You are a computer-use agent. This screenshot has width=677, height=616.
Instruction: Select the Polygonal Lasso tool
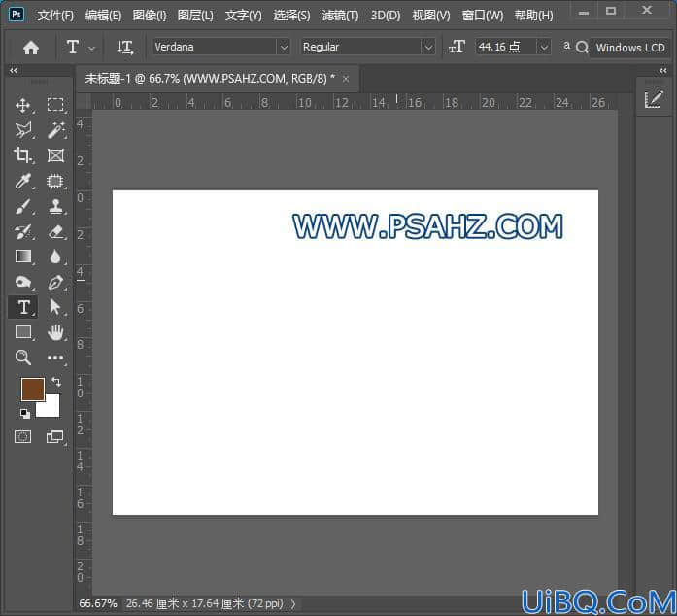pyautogui.click(x=23, y=130)
